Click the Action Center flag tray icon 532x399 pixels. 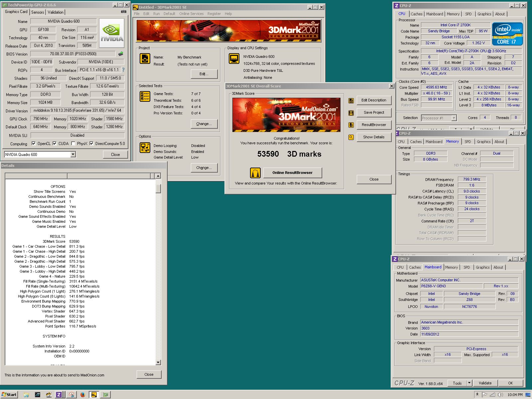click(484, 395)
